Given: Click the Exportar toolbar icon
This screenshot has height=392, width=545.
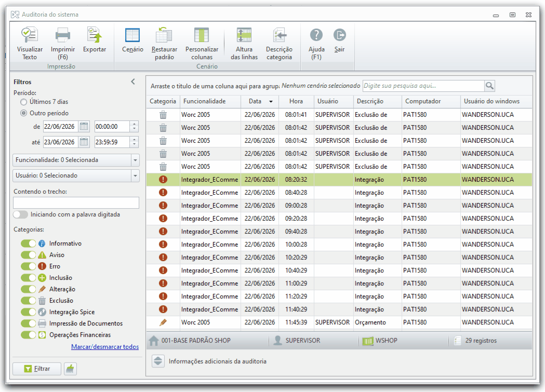Looking at the screenshot, I should [94, 35].
